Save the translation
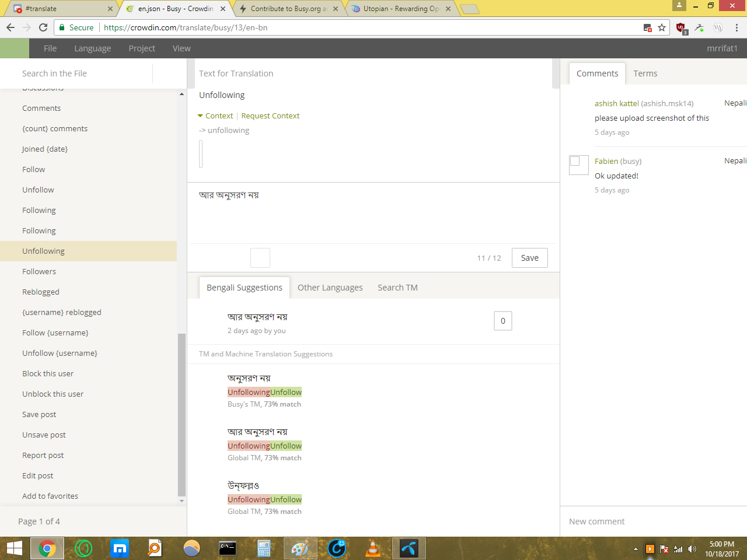The width and height of the screenshot is (747, 560). click(530, 258)
